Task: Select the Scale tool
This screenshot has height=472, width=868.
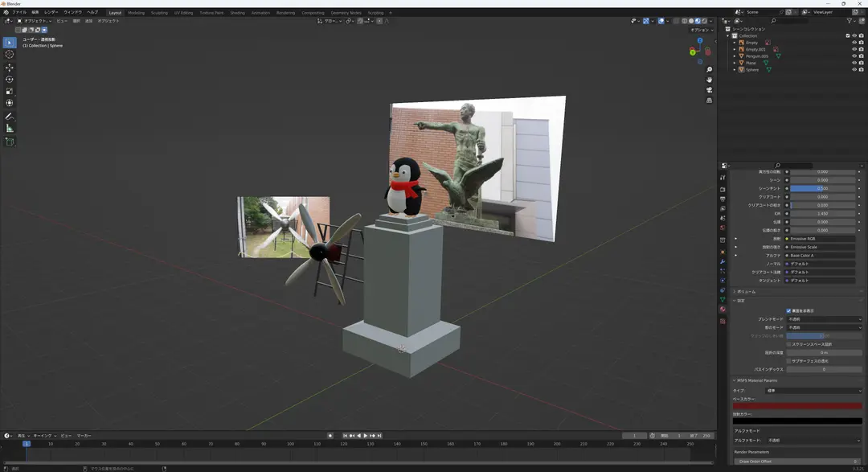Action: tap(10, 92)
